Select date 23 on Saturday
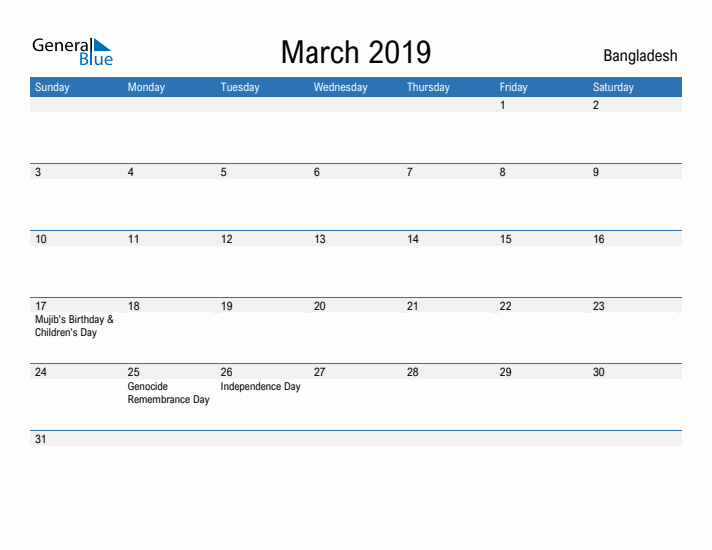 (599, 306)
